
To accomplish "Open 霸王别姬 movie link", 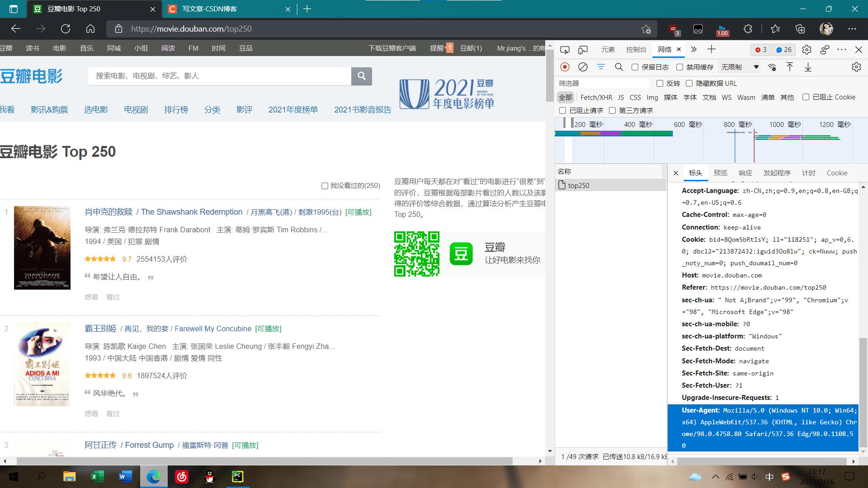I will (x=100, y=328).
